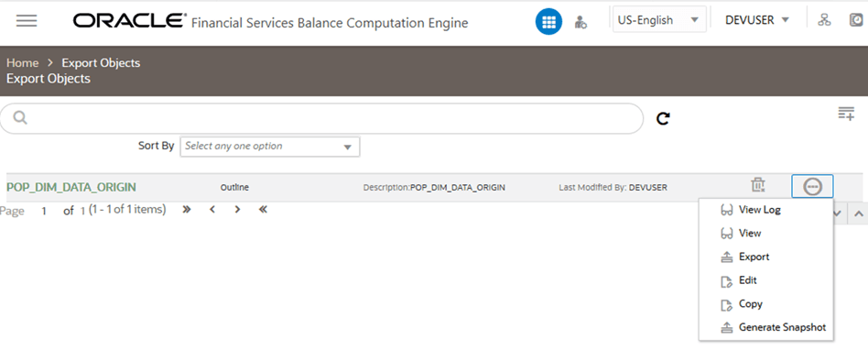
Task: Expand the DEVUSER account menu
Action: [756, 20]
